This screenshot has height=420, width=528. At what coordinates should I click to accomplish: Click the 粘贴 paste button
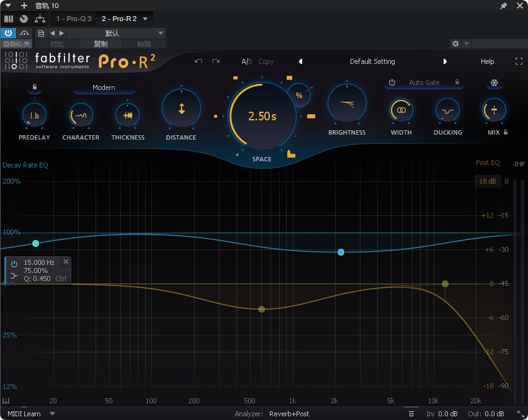144,44
